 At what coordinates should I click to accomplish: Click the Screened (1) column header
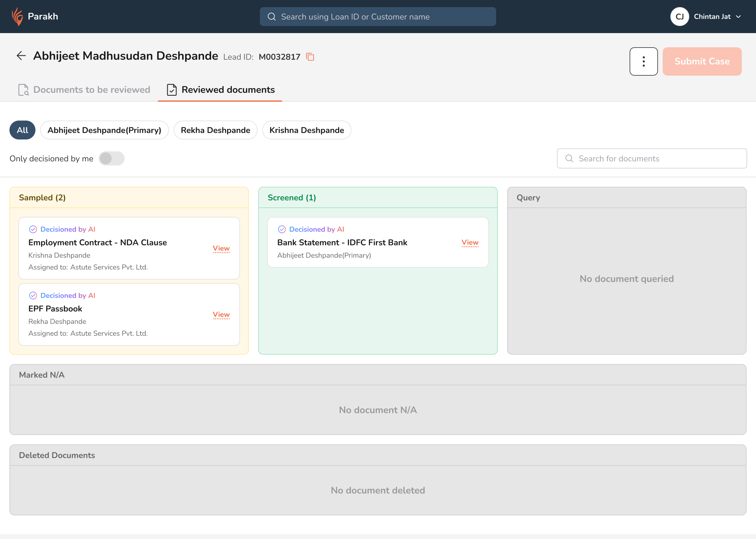pyautogui.click(x=378, y=197)
